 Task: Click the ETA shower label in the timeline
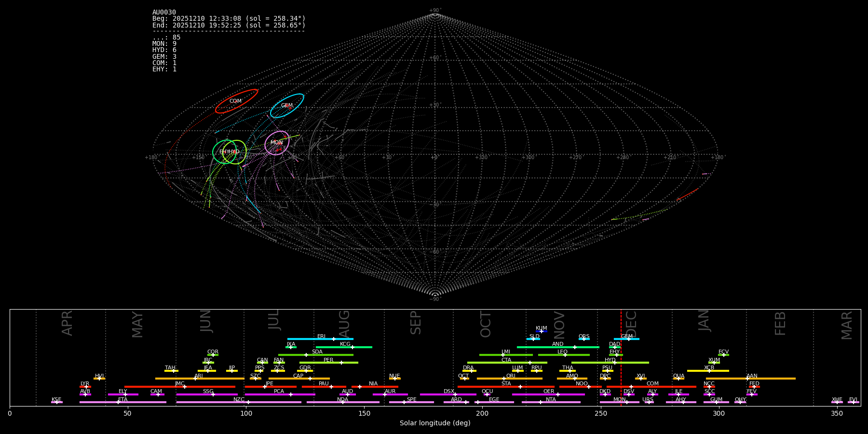pyautogui.click(x=123, y=400)
